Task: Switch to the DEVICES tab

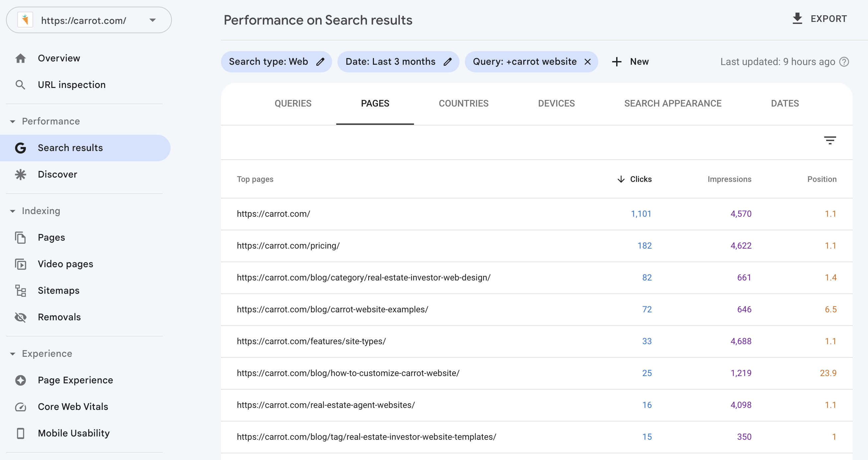Action: tap(556, 104)
